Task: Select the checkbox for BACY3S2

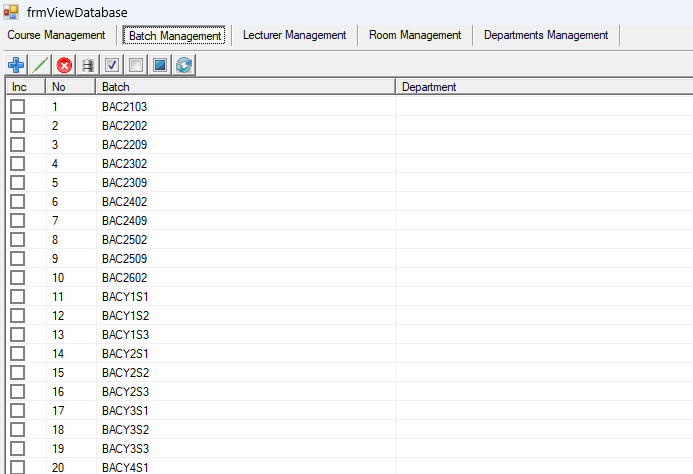Action: [18, 430]
